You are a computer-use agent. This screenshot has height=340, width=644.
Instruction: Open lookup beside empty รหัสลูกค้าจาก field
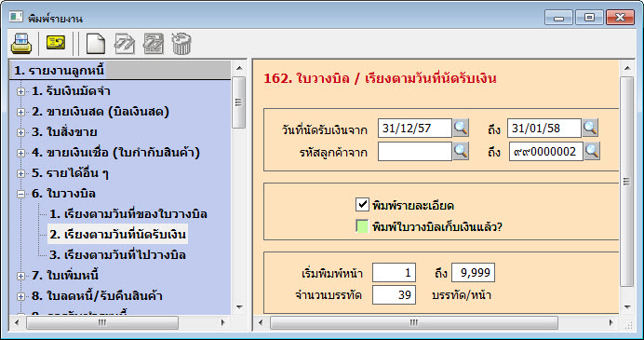[461, 151]
